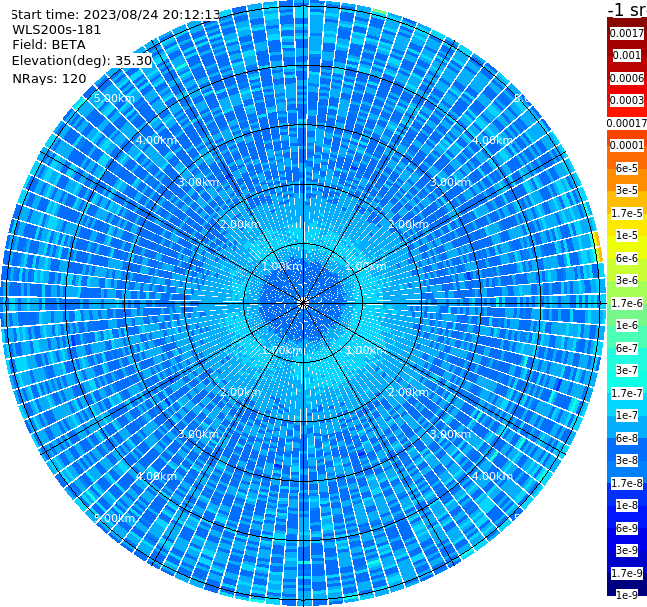
Task: Click the 0.0006 color scale value
Action: tap(627, 78)
